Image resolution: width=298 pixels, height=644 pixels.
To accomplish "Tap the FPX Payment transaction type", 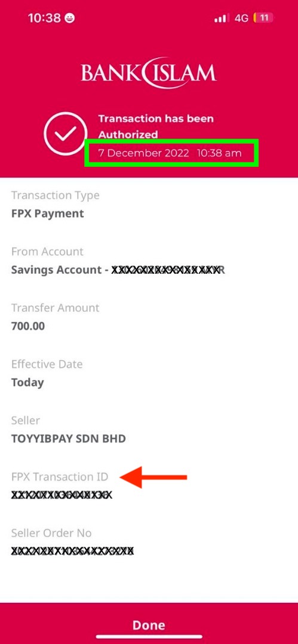I will pos(47,213).
